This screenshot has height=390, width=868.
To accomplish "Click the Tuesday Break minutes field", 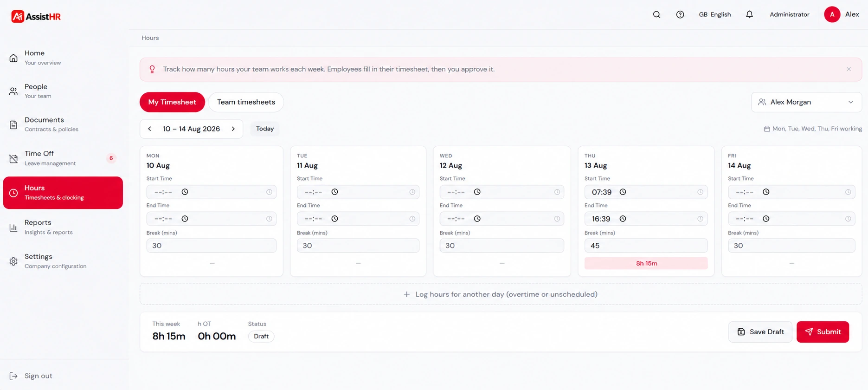I will click(358, 246).
